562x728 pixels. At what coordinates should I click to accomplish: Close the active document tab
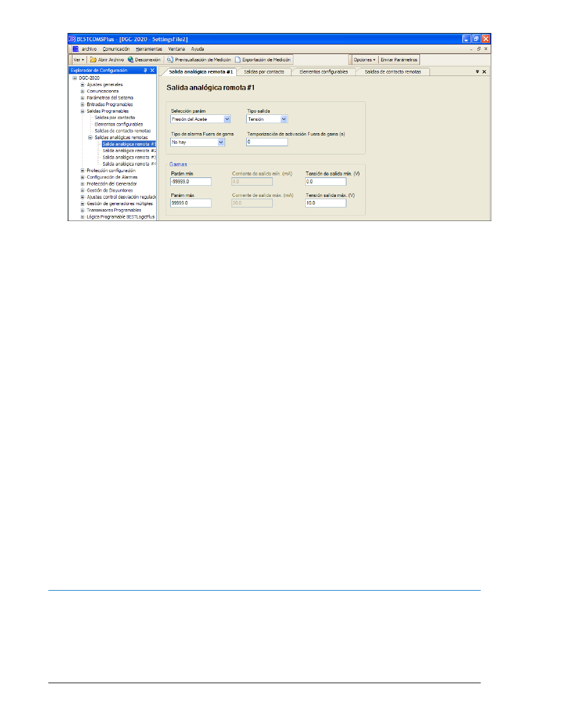click(x=484, y=71)
